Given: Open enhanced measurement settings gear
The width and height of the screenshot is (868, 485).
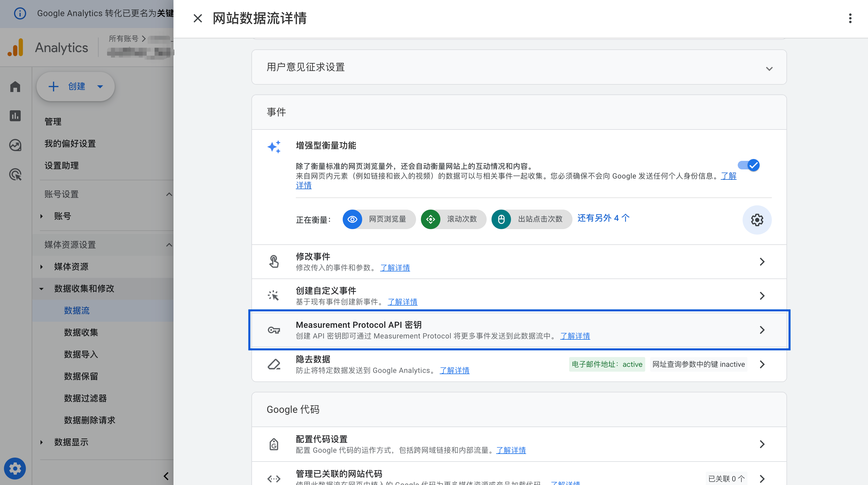Looking at the screenshot, I should pyautogui.click(x=757, y=220).
